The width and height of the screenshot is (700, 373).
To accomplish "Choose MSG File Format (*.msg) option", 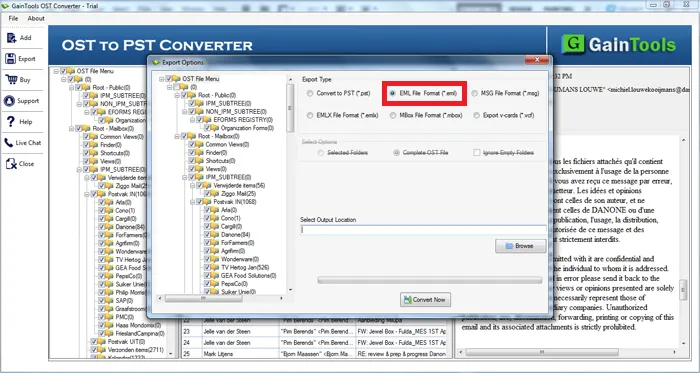I will click(474, 94).
